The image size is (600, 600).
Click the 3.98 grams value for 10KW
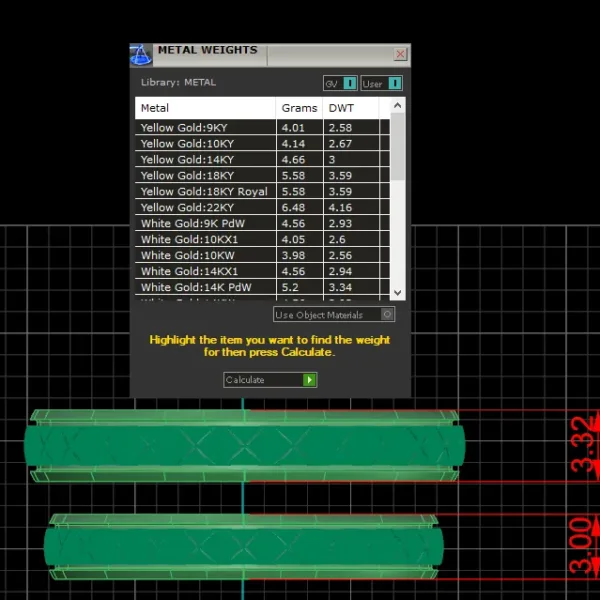[293, 255]
